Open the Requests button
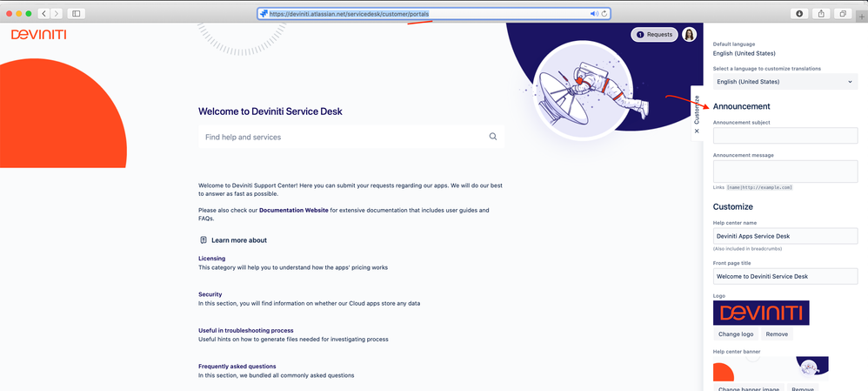The image size is (868, 391). coord(654,34)
